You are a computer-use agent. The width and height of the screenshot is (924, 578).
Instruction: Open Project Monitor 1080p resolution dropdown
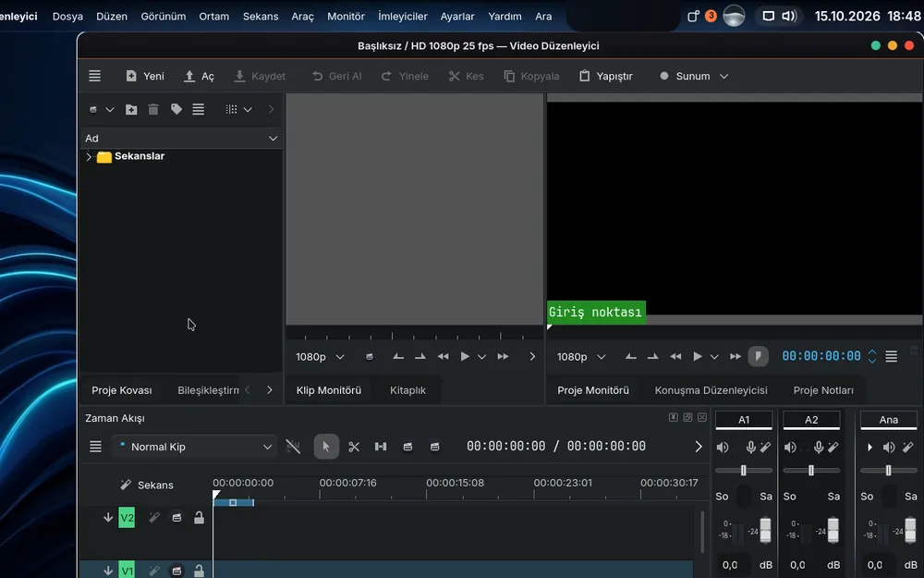click(581, 357)
